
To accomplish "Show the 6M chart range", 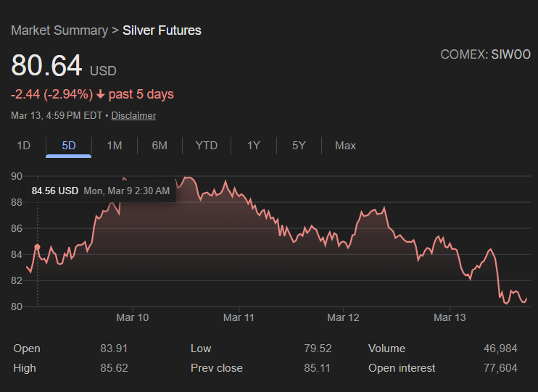I will 160,146.
